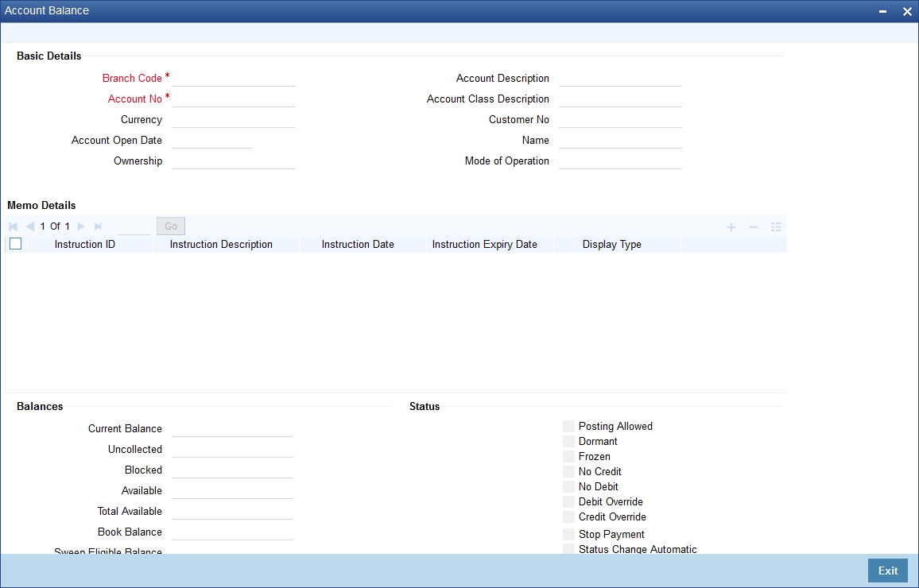
Task: Click the next page arrow icon
Action: (x=80, y=226)
